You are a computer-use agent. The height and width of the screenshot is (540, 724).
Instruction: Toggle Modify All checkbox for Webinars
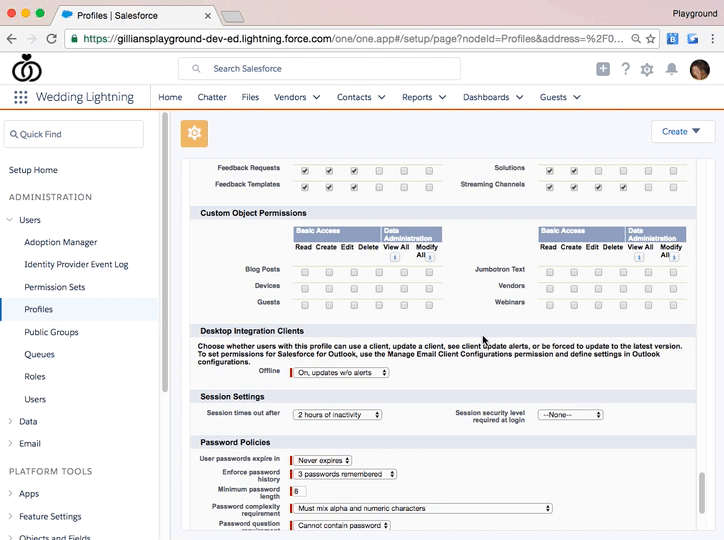pos(673,305)
